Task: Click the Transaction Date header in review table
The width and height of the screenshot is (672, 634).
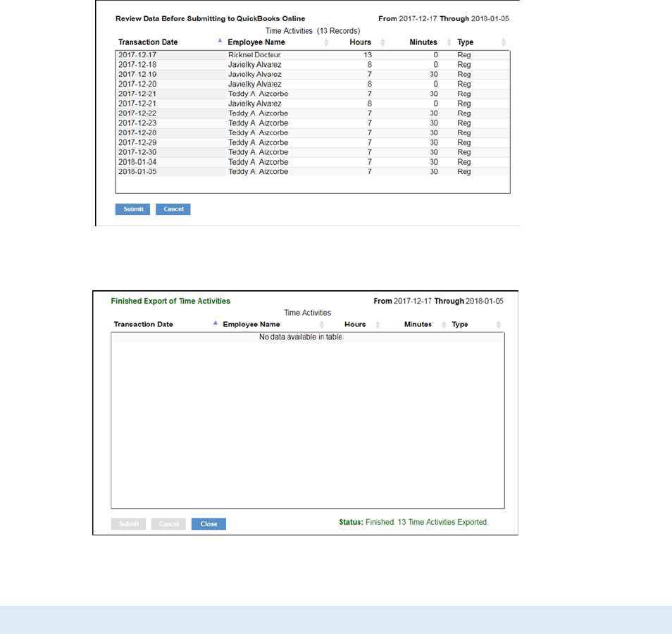Action: (148, 42)
